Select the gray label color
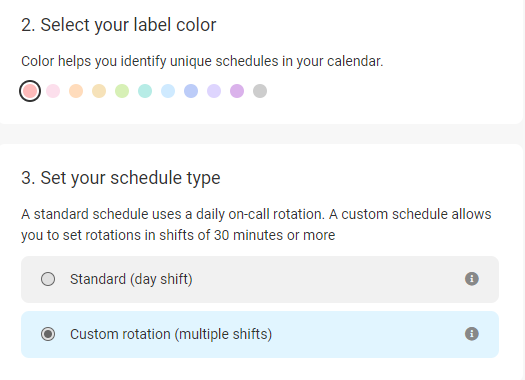Screen dimensions: 525x380 [260, 91]
